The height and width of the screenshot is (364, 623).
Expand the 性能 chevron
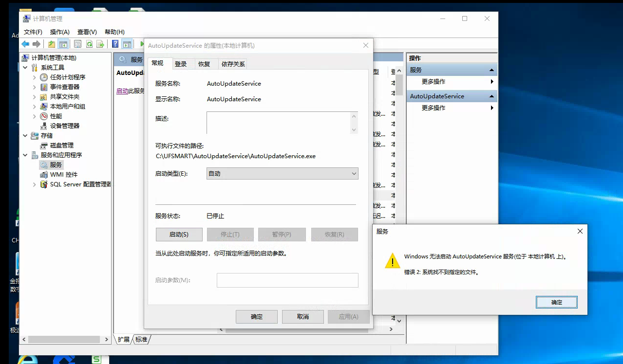[35, 116]
